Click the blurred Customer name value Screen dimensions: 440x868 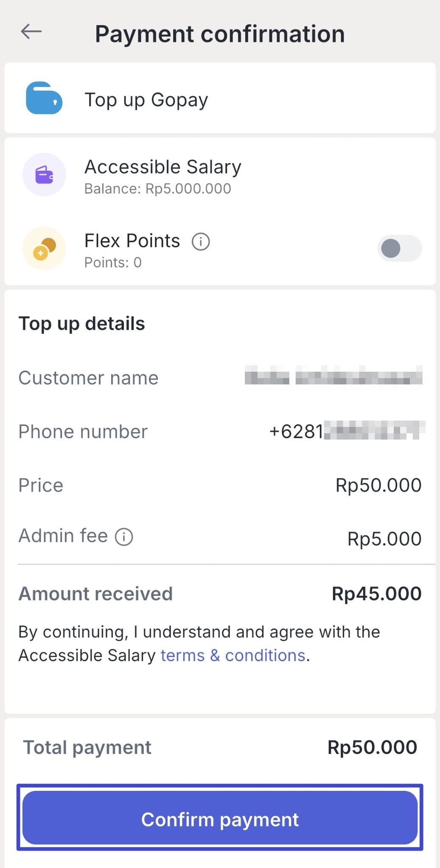tap(334, 376)
